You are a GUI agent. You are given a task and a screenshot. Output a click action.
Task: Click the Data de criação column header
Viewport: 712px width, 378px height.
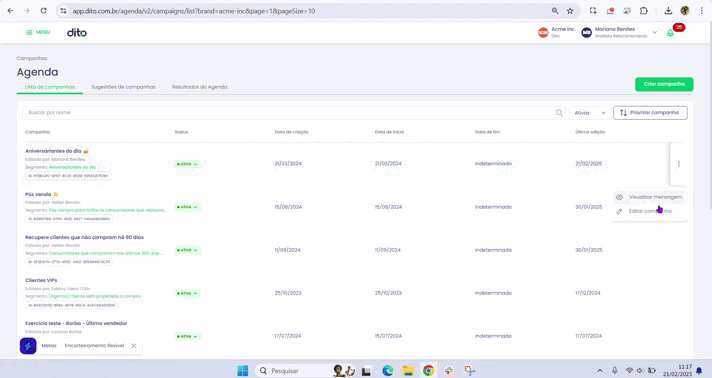292,132
